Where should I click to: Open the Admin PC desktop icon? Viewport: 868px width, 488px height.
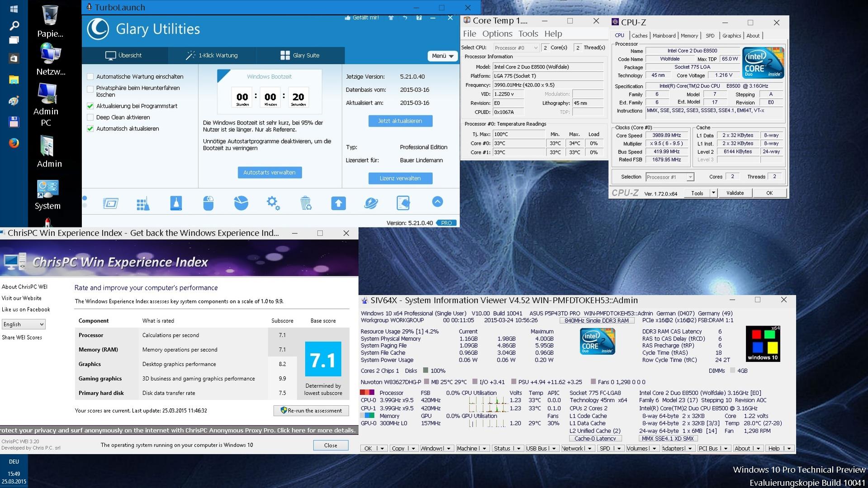coord(47,104)
